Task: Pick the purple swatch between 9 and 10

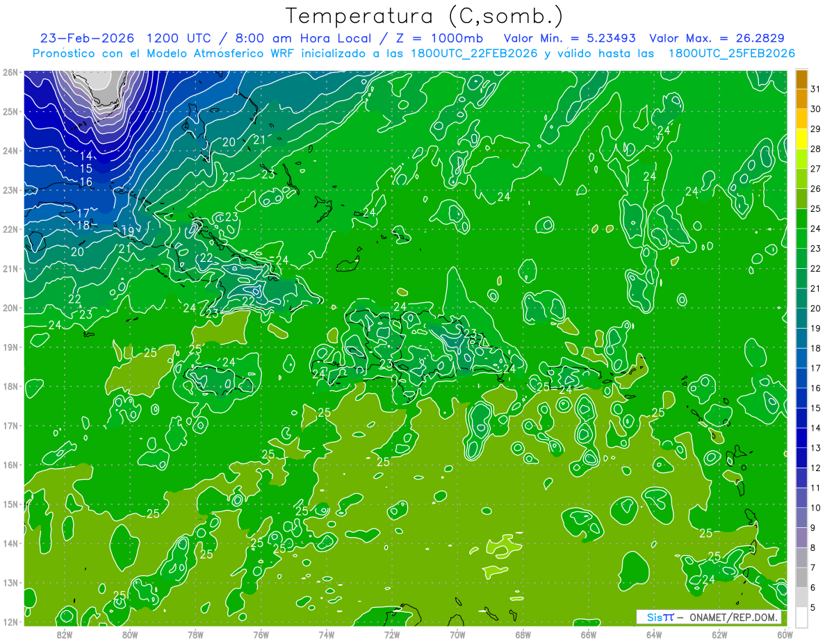Action: [x=801, y=518]
